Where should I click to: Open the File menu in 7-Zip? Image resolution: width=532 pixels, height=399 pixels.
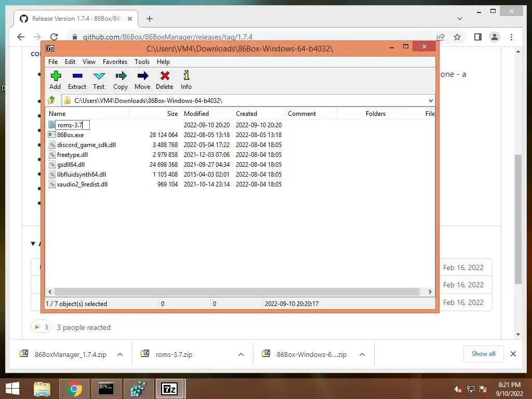[x=53, y=62]
